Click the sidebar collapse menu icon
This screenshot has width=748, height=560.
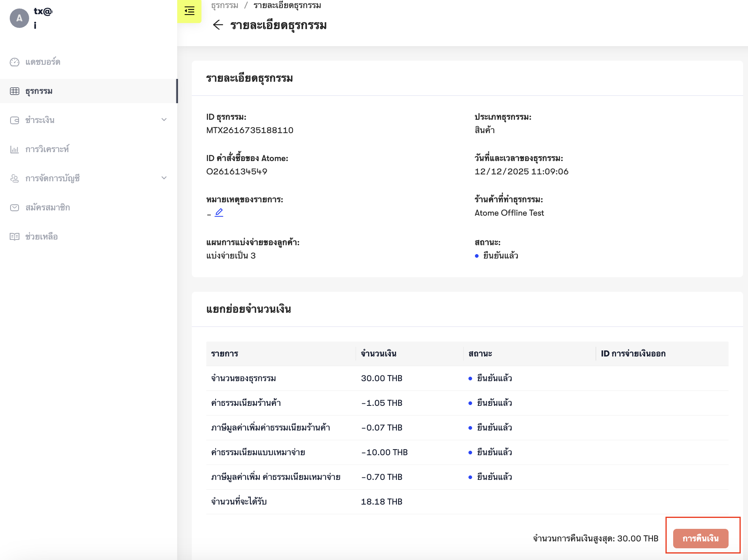coord(189,11)
